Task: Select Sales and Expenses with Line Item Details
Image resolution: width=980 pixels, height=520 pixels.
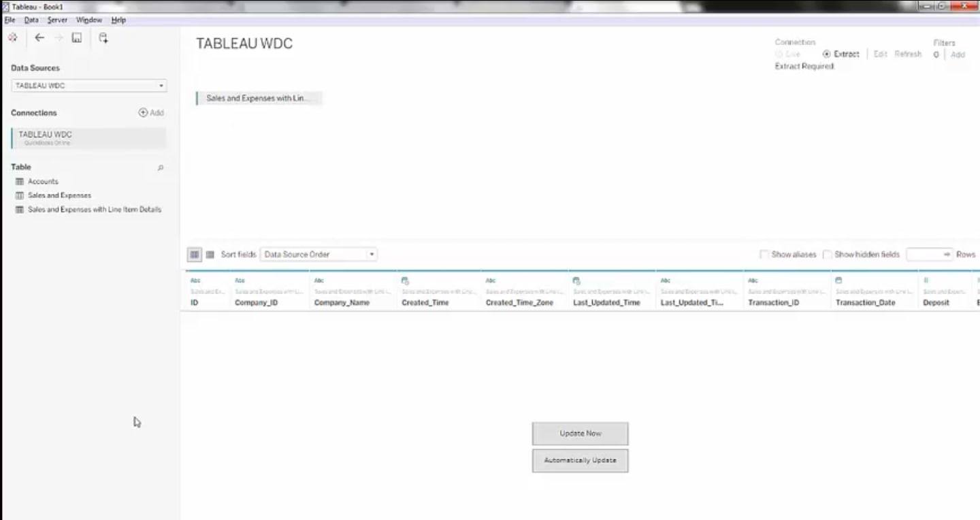Action: [x=95, y=210]
